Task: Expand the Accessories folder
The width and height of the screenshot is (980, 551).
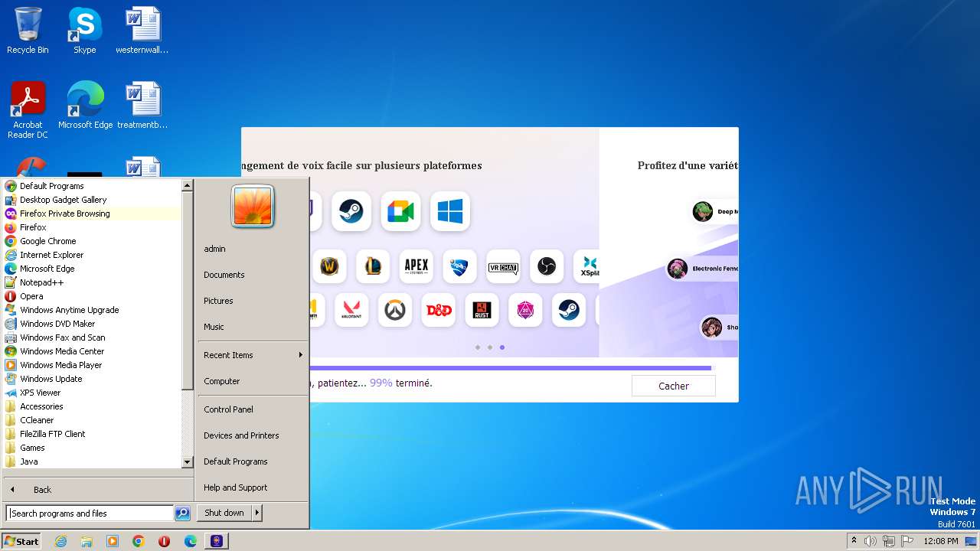Action: [92, 406]
